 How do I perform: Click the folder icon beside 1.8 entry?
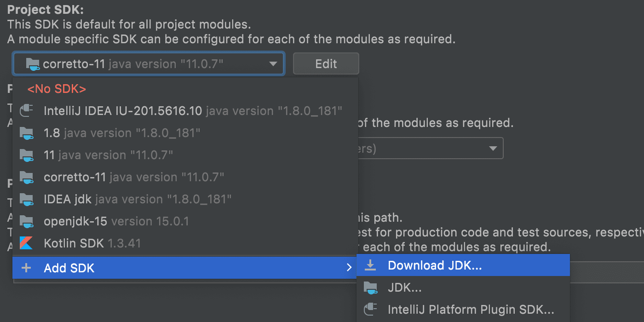[x=27, y=132]
